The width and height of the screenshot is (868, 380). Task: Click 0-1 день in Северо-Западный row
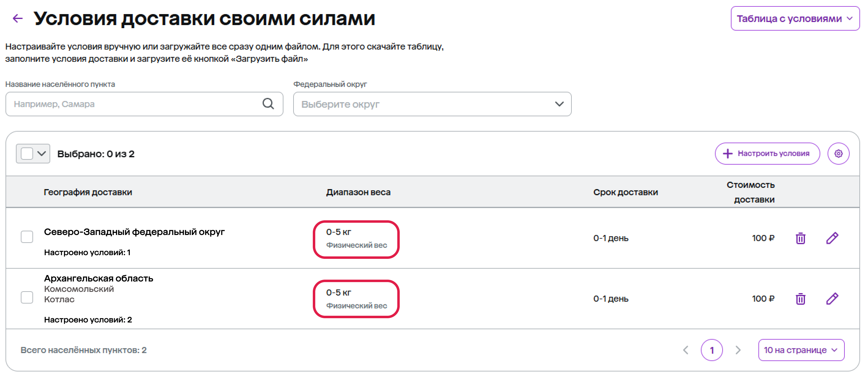pos(611,238)
